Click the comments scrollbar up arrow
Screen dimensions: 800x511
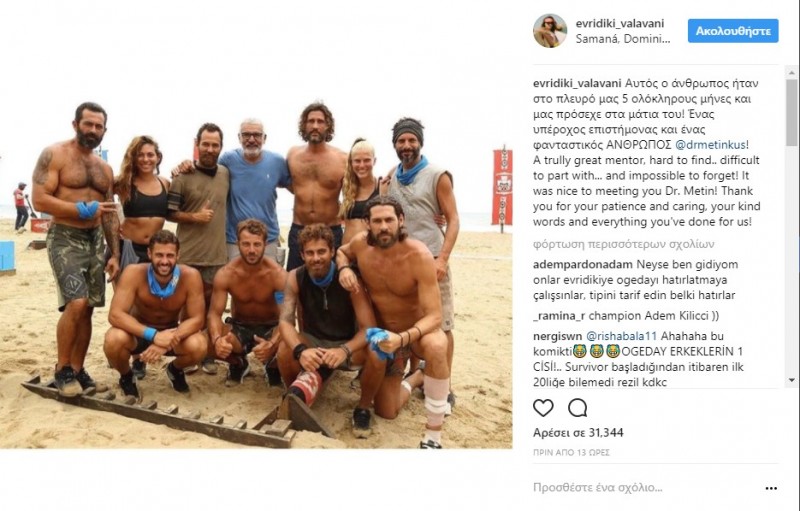[x=791, y=73]
